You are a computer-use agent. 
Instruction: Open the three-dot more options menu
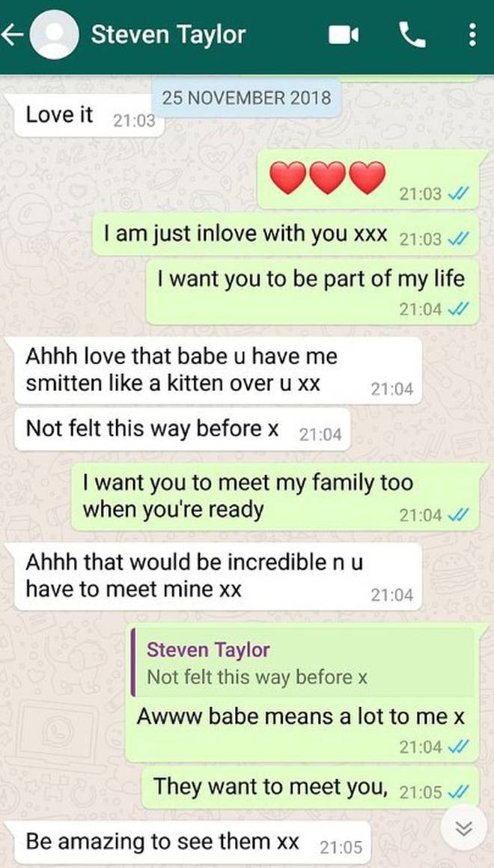472,35
